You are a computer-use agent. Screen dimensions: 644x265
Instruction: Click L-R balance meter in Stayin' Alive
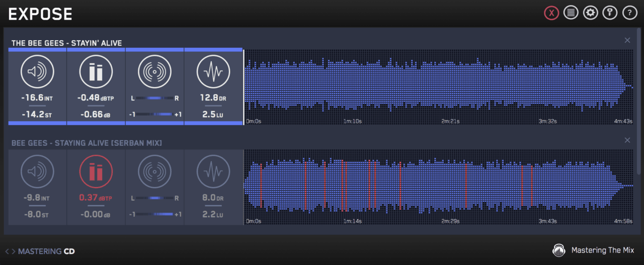pos(155,99)
